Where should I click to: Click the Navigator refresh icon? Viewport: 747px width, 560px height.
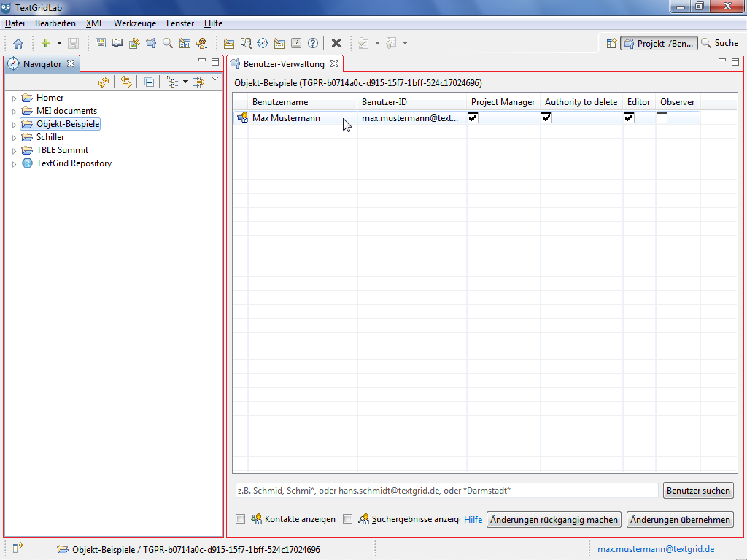pyautogui.click(x=104, y=82)
